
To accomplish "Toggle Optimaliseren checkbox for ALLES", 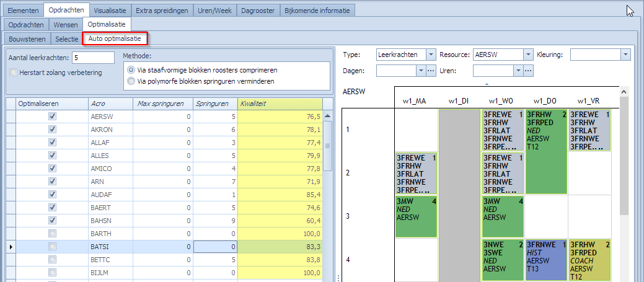I will point(52,156).
